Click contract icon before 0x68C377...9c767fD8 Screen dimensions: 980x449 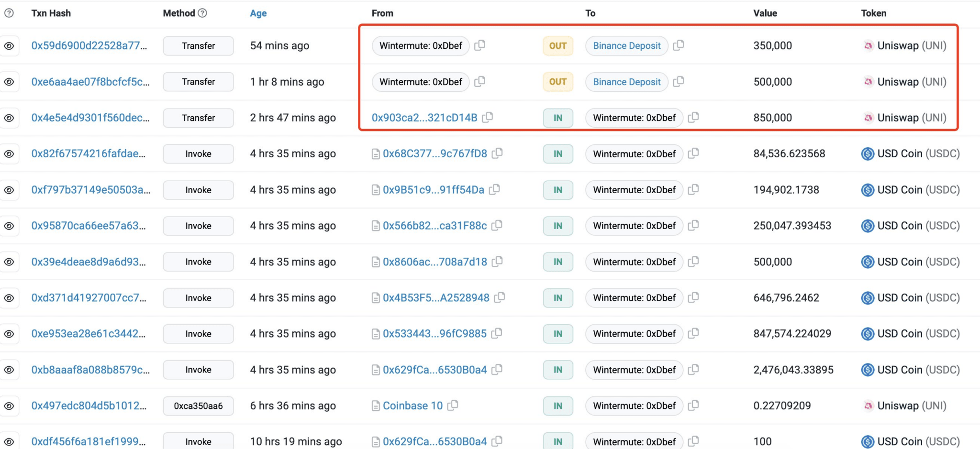(376, 154)
